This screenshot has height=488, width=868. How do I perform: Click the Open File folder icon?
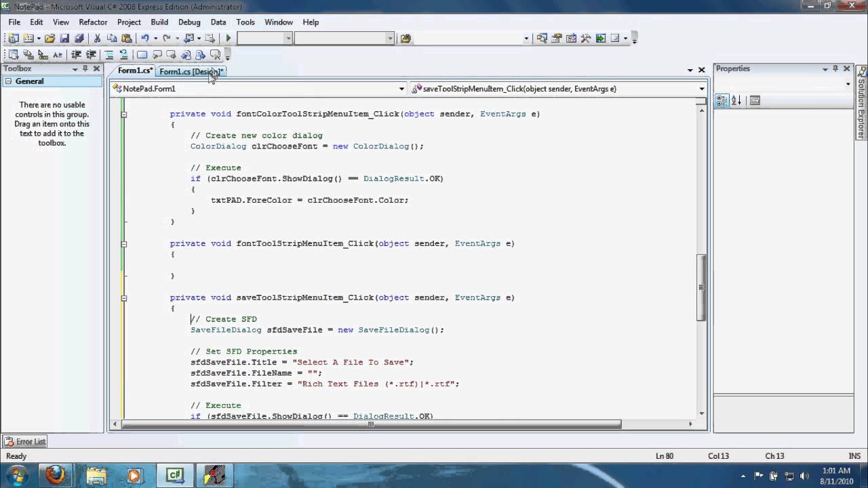click(x=50, y=39)
